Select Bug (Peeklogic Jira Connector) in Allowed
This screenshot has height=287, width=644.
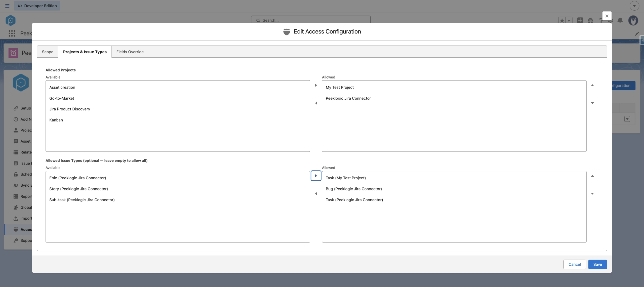coord(454,189)
